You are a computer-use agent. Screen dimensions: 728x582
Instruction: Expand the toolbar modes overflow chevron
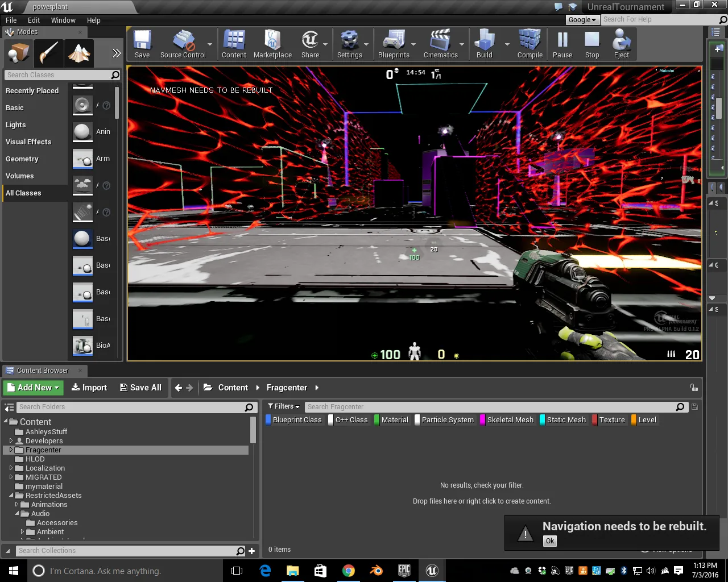point(117,53)
